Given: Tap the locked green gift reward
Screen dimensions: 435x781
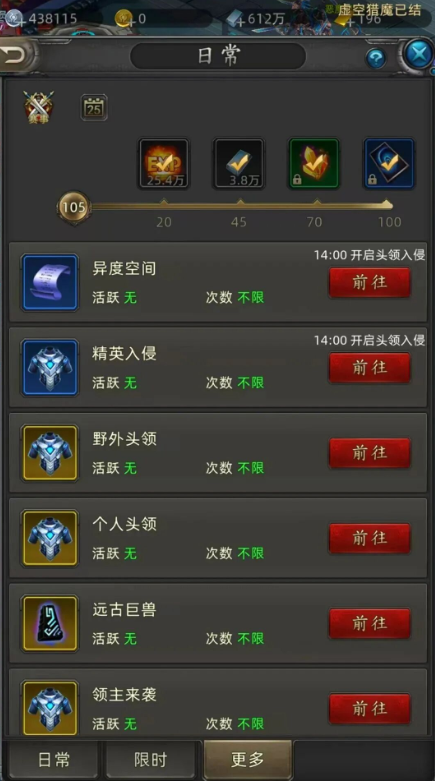Looking at the screenshot, I should click(x=314, y=164).
